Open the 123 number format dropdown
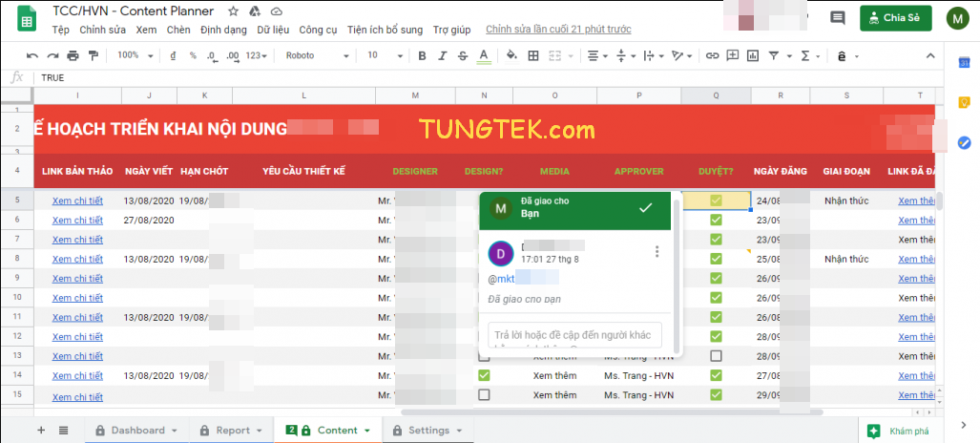980x443 pixels. [257, 55]
